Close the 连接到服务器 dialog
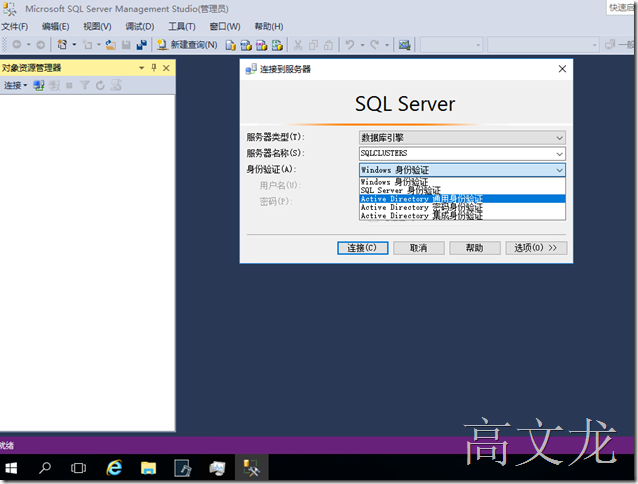 point(562,69)
